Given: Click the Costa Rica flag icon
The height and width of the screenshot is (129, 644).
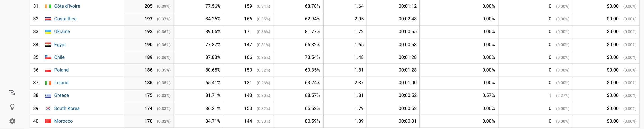Looking at the screenshot, I should point(48,19).
